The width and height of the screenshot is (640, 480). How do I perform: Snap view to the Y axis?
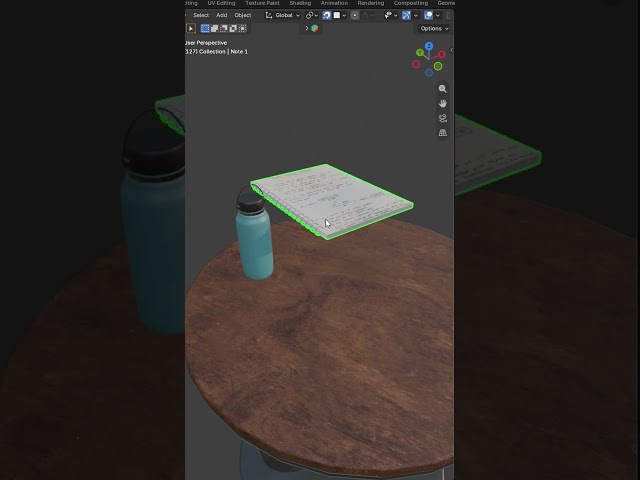click(x=420, y=52)
